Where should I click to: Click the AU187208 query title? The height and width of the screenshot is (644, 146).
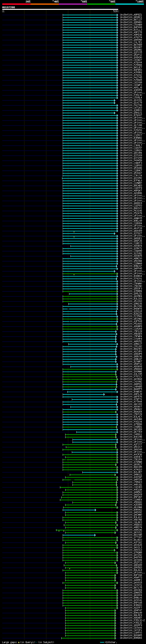tap(8, 7)
